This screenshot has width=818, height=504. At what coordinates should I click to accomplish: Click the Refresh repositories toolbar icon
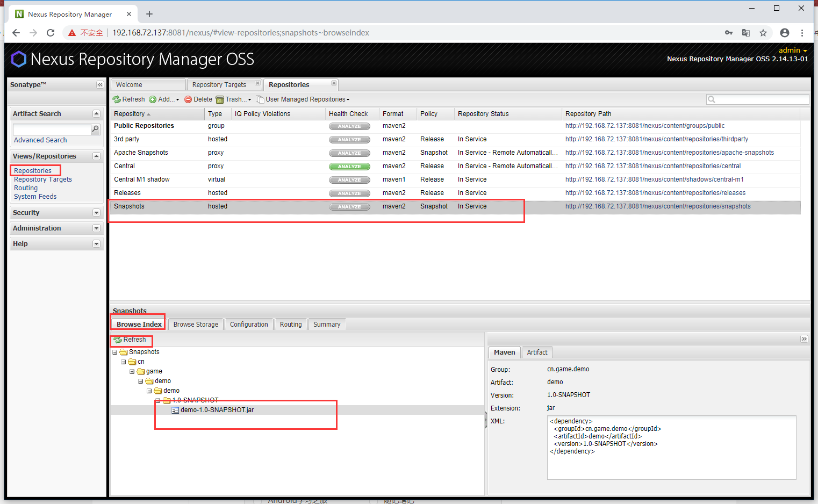tap(117, 99)
